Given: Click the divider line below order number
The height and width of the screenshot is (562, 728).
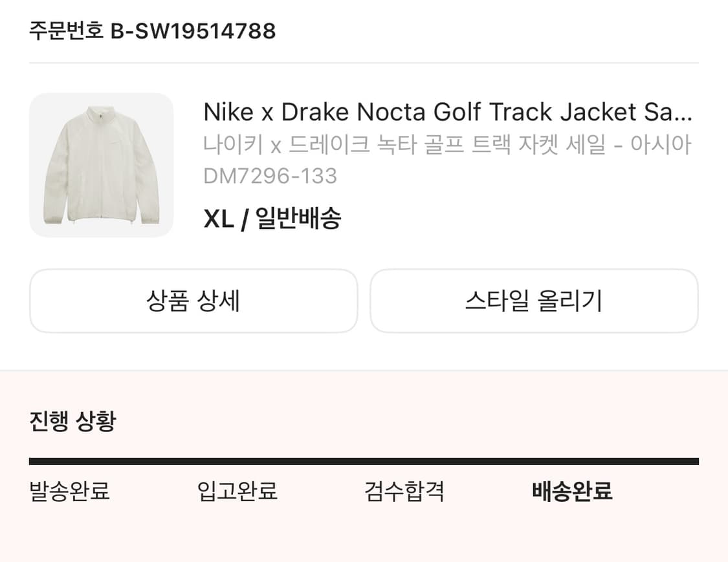Looking at the screenshot, I should click(364, 63).
